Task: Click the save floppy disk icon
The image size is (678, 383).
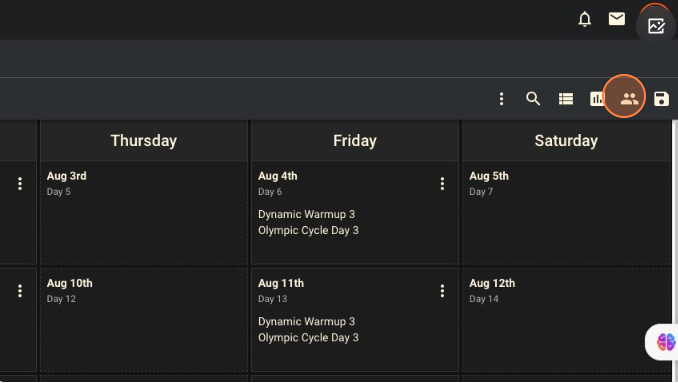Action: 661,99
